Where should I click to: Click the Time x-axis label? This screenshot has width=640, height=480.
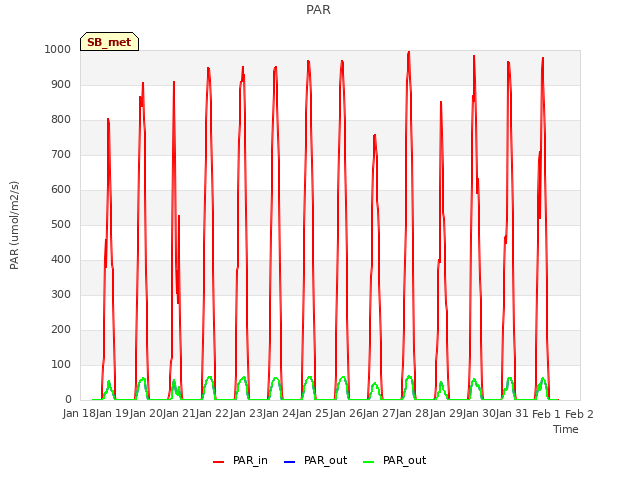pyautogui.click(x=566, y=429)
